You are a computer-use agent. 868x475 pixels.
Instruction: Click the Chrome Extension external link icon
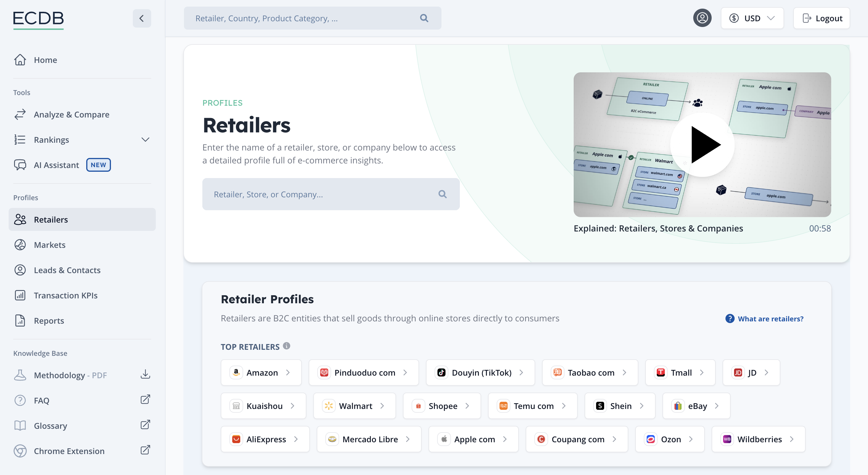coord(145,450)
